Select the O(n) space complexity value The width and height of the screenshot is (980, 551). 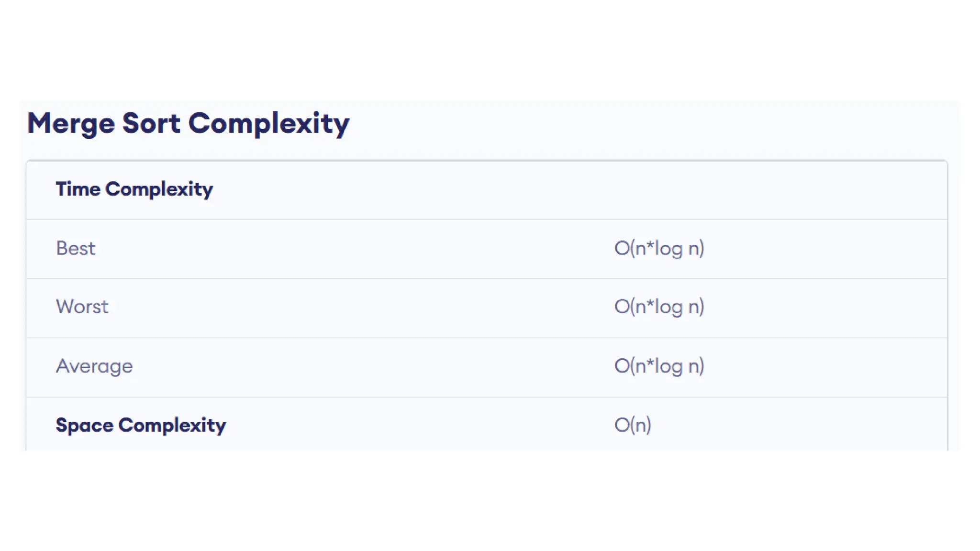pos(633,425)
